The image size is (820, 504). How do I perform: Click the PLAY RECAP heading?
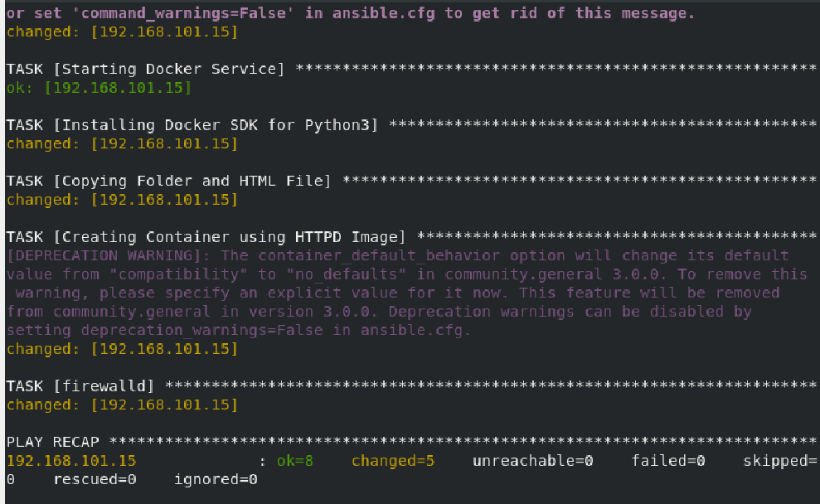click(53, 442)
